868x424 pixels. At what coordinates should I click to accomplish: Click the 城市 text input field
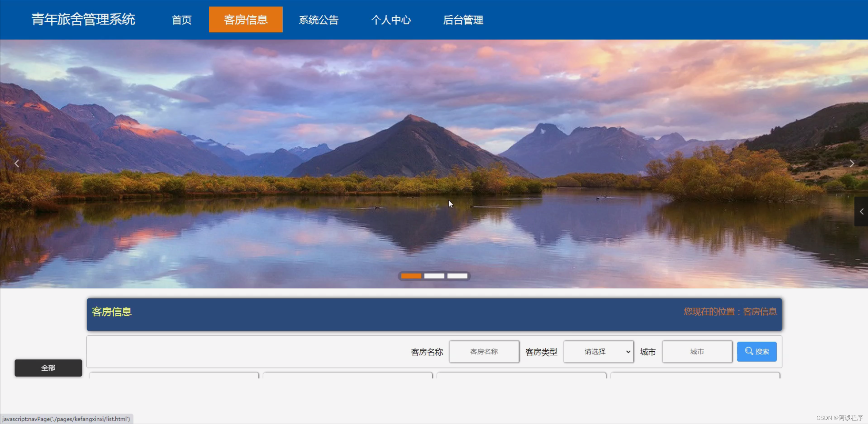tap(697, 352)
